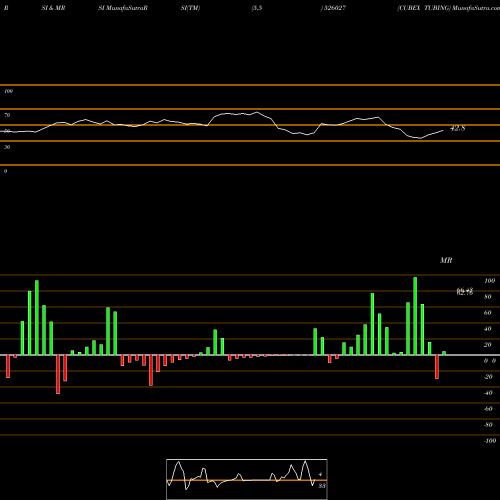This screenshot has height=500, width=500.
Task: Click the '(5,5' parameter text in header
Action: point(257,8)
